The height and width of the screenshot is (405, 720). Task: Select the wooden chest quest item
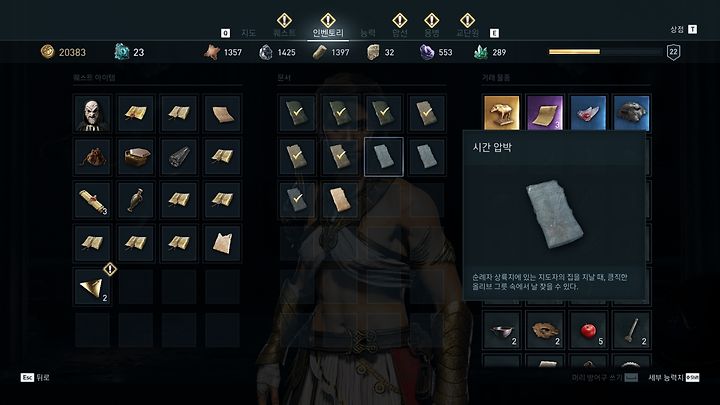136,157
